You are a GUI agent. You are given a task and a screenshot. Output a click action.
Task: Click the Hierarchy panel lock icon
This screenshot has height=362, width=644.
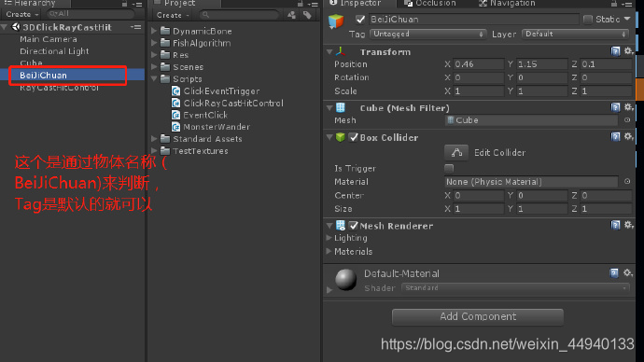click(x=124, y=4)
